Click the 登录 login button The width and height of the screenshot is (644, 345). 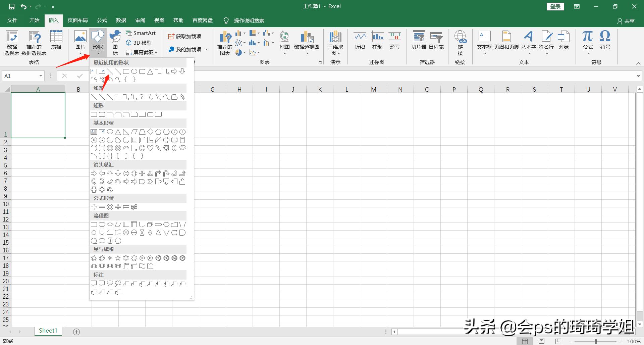pyautogui.click(x=555, y=6)
